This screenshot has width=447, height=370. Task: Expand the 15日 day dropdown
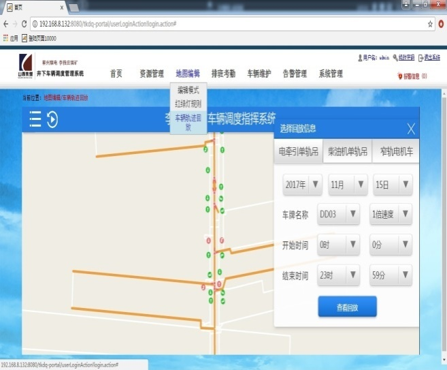pos(393,184)
